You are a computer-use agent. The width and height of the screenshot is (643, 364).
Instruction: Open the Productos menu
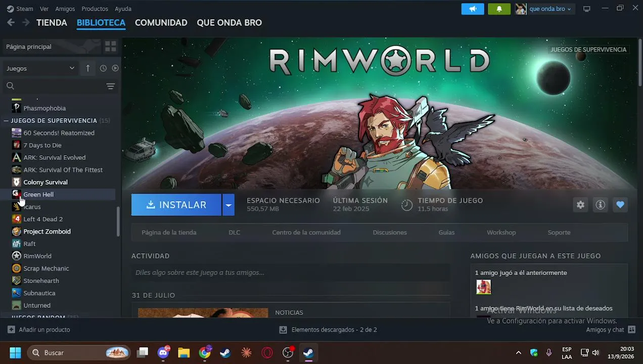point(95,9)
